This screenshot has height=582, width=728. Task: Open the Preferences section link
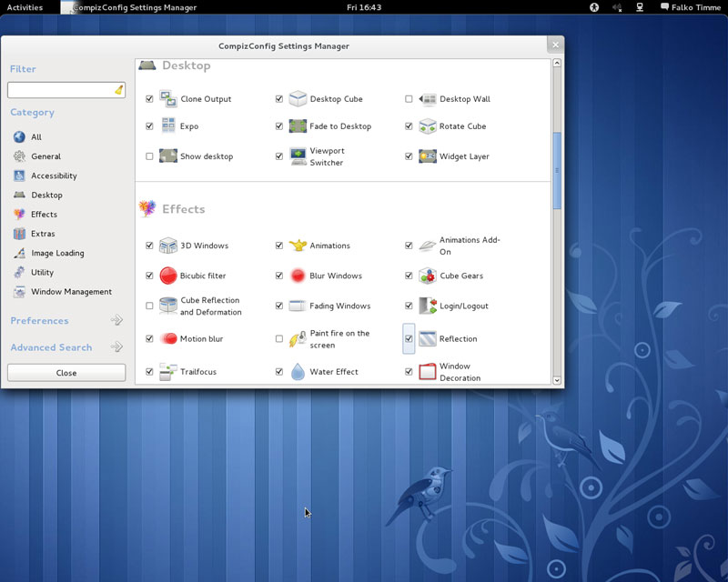click(39, 321)
